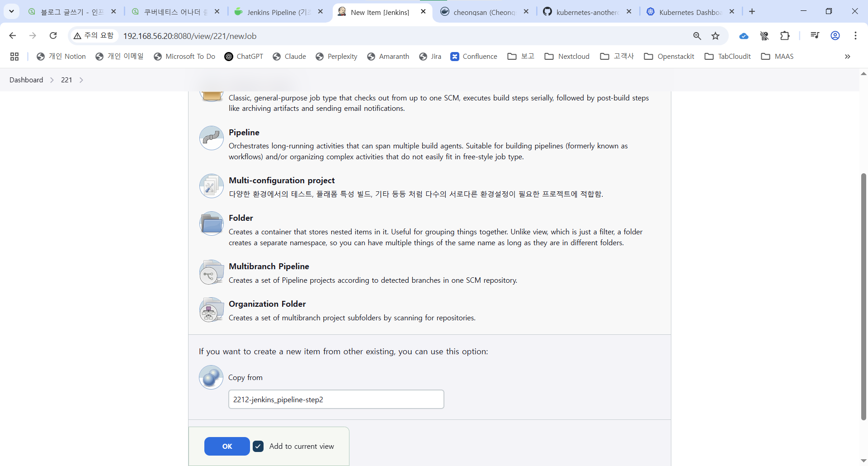Open the MAAS bookmark folder
868x466 pixels.
click(777, 57)
